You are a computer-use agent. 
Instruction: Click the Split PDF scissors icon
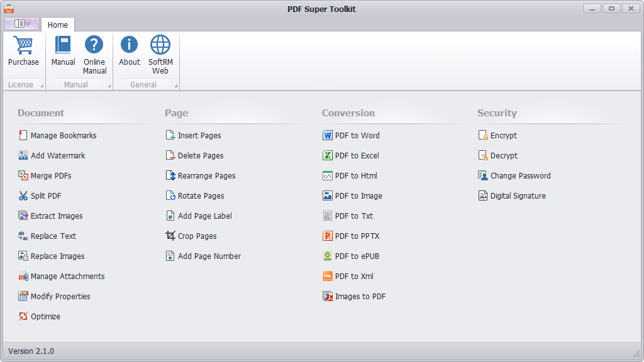[x=23, y=196]
